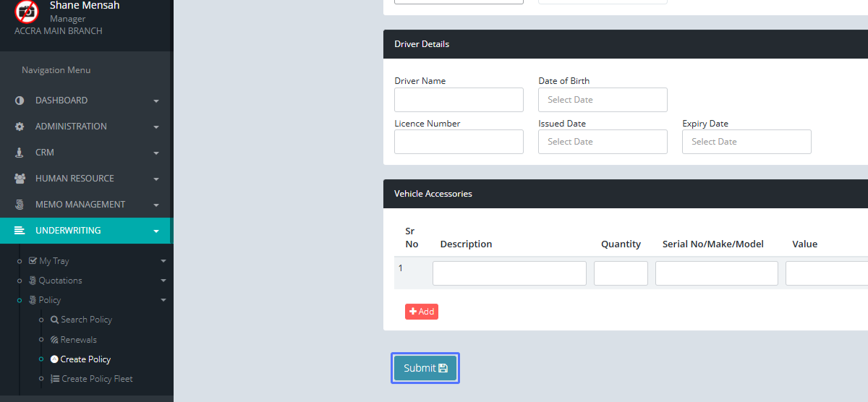Click the Administration gear icon

pyautogui.click(x=20, y=127)
